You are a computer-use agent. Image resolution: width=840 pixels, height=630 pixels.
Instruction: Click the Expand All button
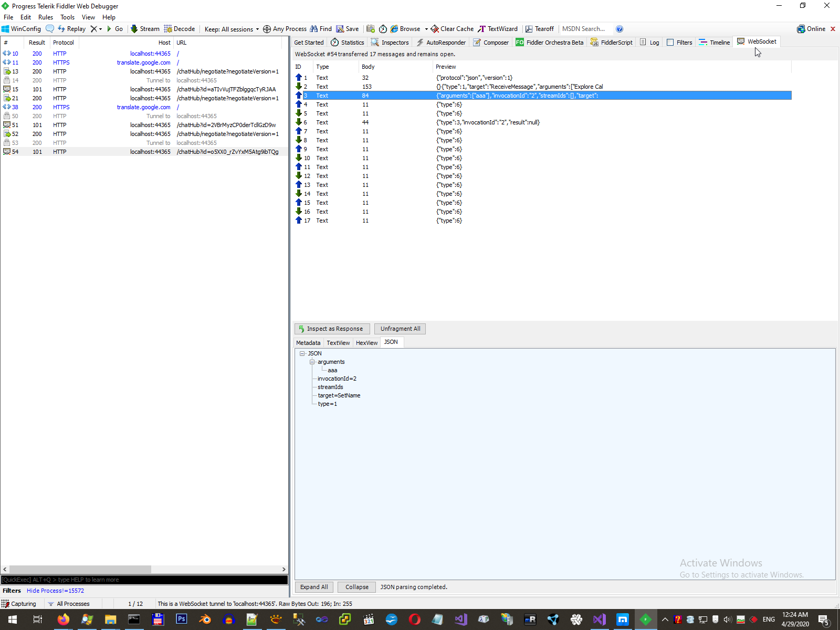pos(314,587)
